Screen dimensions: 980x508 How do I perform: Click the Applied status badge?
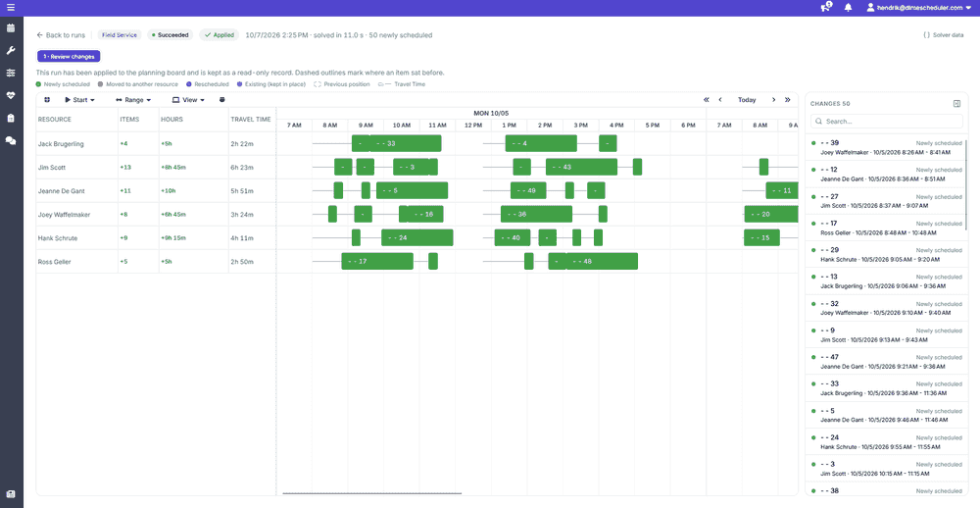click(220, 35)
